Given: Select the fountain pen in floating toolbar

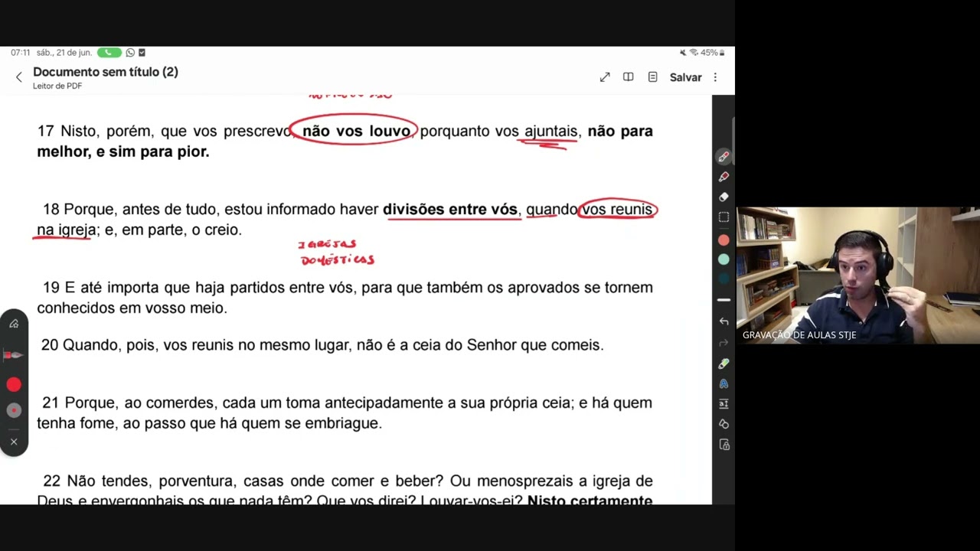Looking at the screenshot, I should tap(14, 355).
